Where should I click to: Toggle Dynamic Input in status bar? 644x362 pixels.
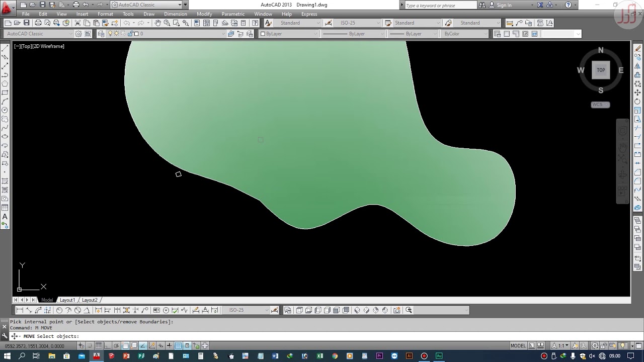coord(160,345)
